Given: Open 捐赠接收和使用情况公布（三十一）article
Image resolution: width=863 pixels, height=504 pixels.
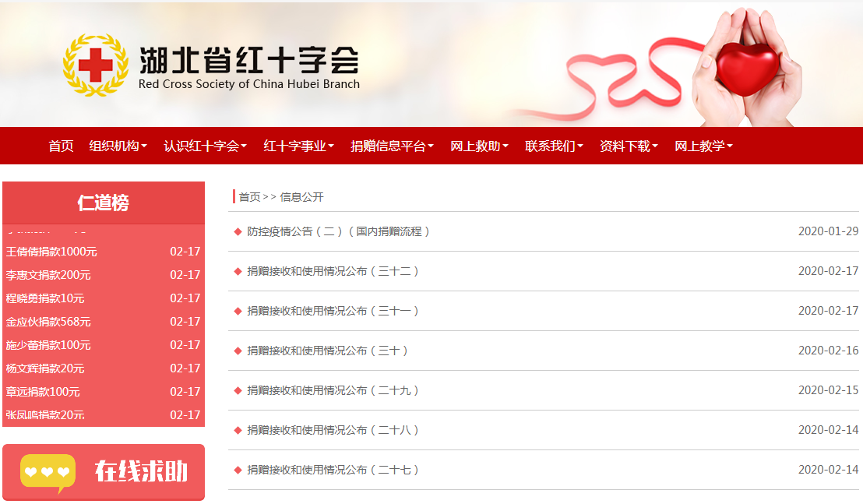Looking at the screenshot, I should (x=333, y=311).
